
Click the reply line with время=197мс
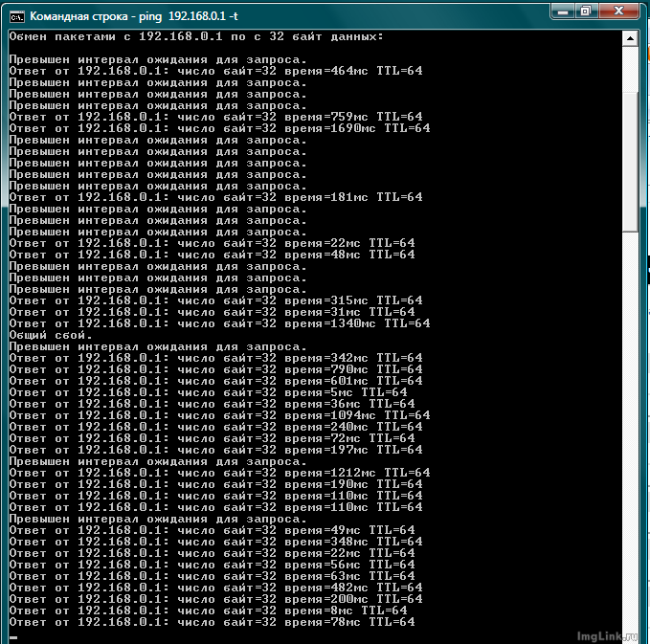(x=216, y=450)
